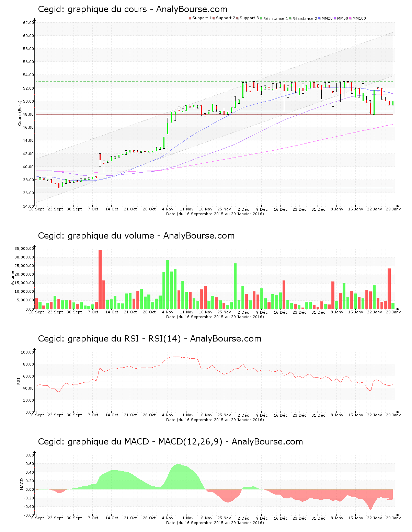
Task: Select the 'Support 1' legend label
Action: (202, 18)
